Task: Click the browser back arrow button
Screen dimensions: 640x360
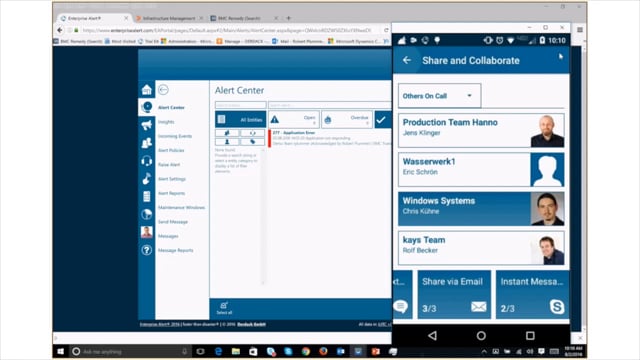Action: [x=60, y=30]
